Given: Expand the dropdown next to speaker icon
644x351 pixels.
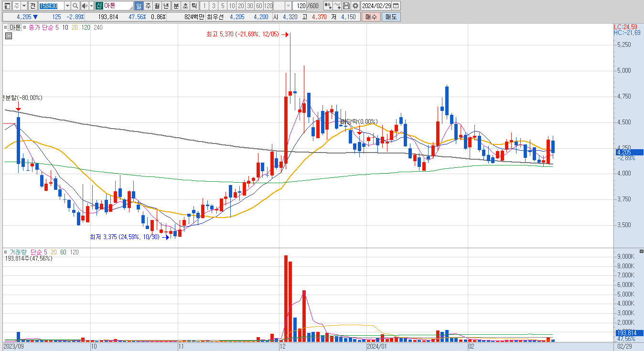Looking at the screenshot, I should tap(91, 6).
